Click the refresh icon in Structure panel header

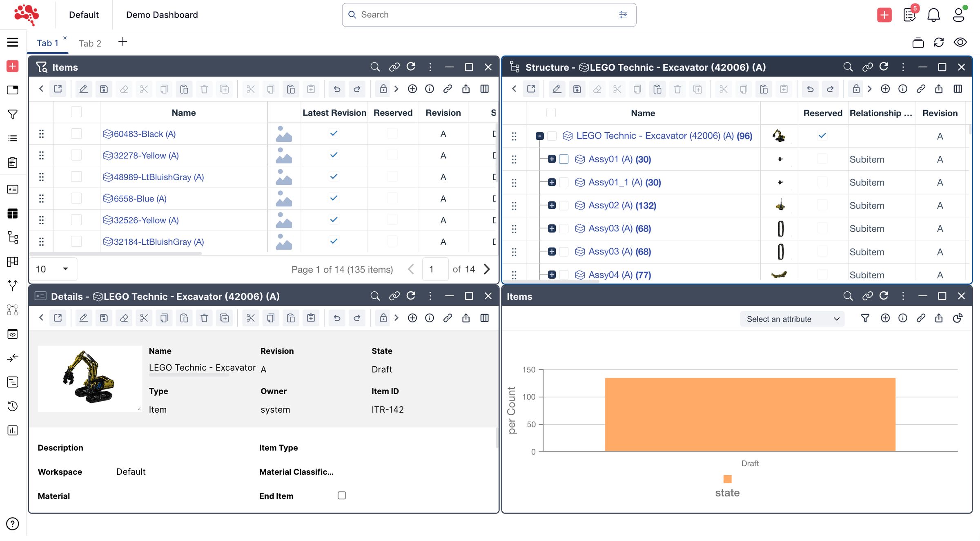(884, 67)
